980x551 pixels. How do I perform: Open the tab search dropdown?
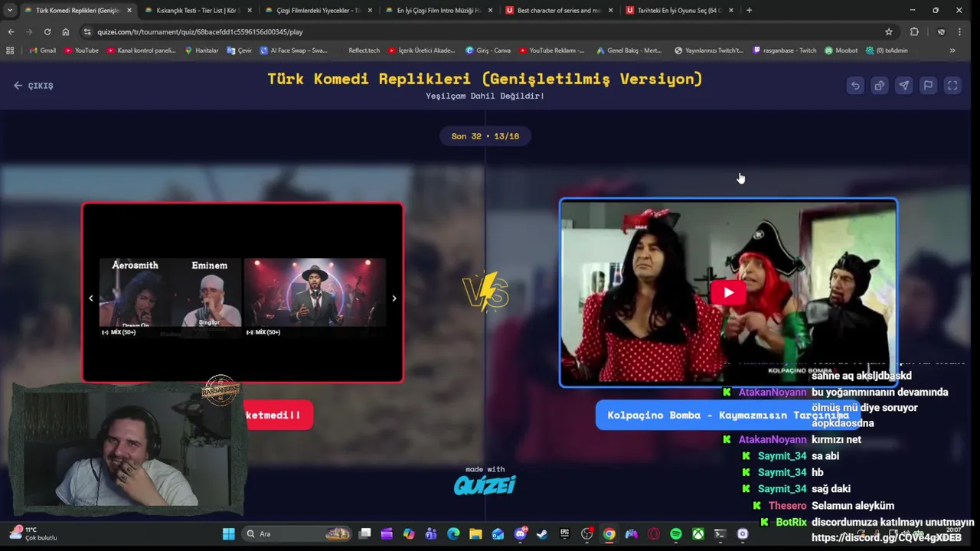coord(9,10)
